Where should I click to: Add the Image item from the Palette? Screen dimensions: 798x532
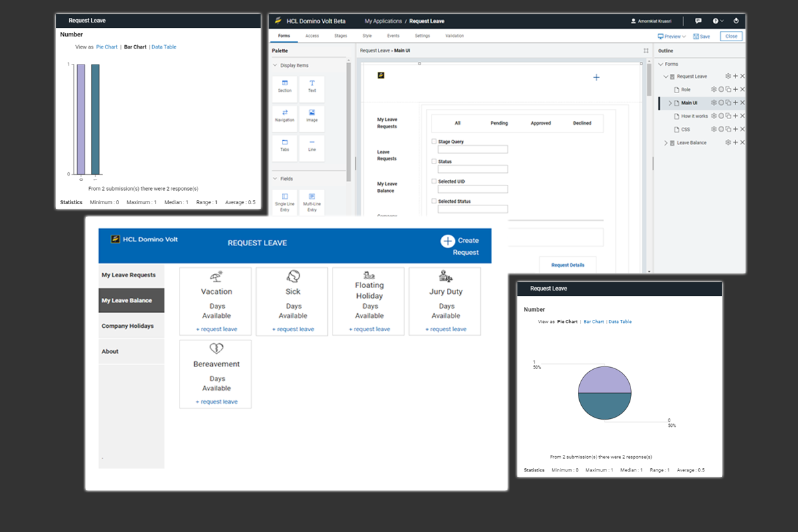pos(312,119)
